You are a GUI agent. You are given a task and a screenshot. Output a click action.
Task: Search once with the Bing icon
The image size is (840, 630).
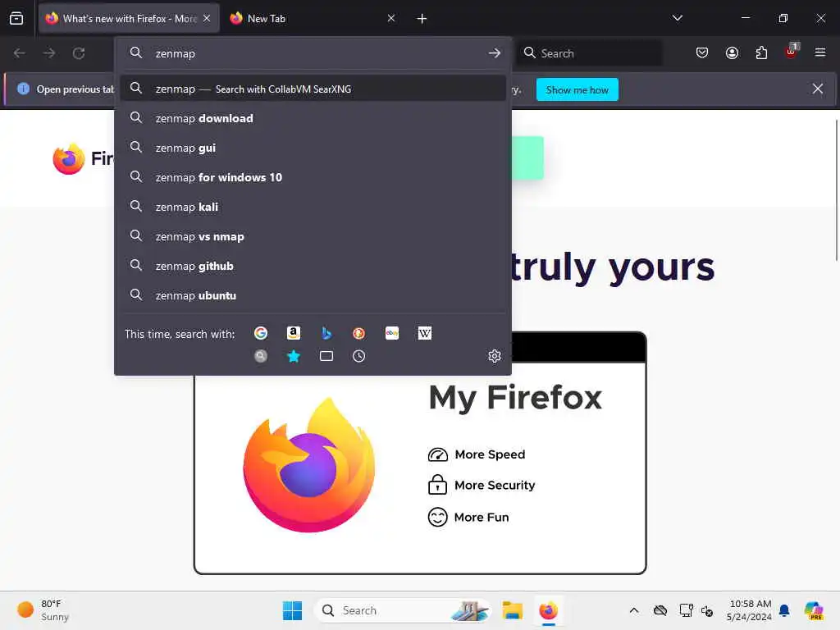pyautogui.click(x=326, y=333)
